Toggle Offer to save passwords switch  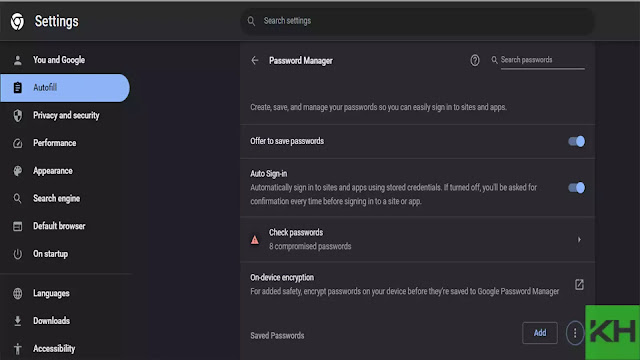[576, 141]
